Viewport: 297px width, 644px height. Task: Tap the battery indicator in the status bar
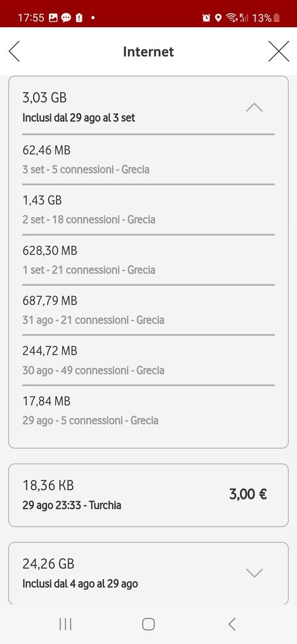[x=276, y=18]
